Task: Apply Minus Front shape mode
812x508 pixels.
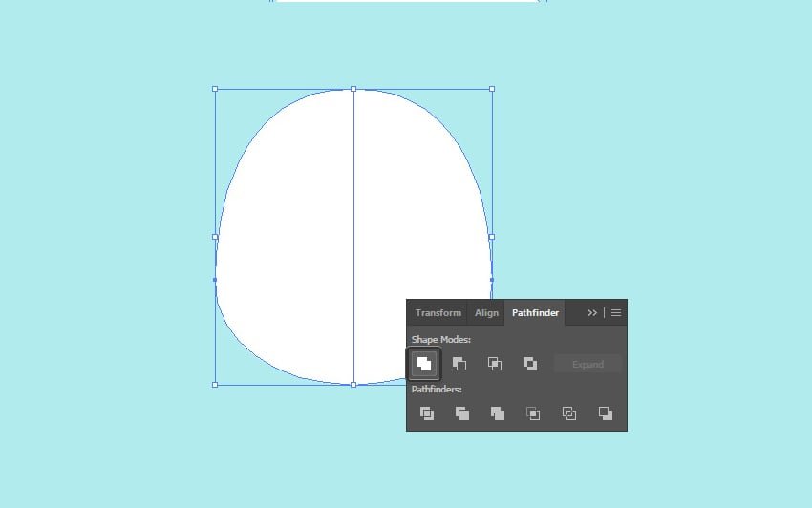Action: click(x=459, y=364)
